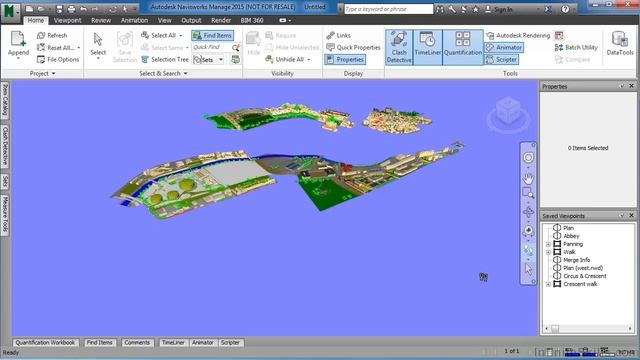The height and width of the screenshot is (360, 640).
Task: Click in the Quick Find input field
Action: [x=211, y=48]
